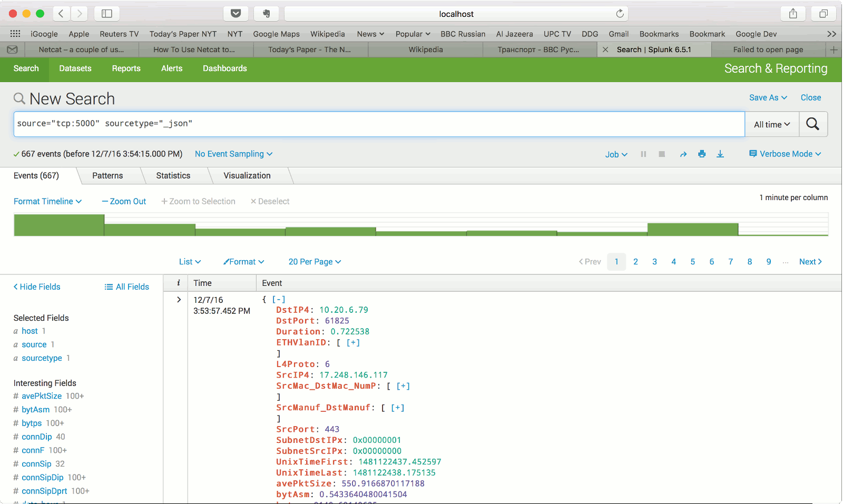
Task: Run search with magnifier button
Action: (813, 124)
